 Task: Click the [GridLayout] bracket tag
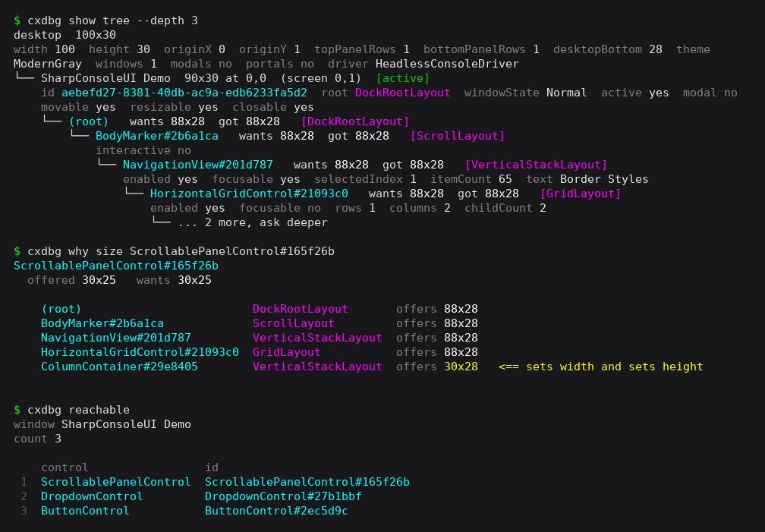click(x=581, y=194)
